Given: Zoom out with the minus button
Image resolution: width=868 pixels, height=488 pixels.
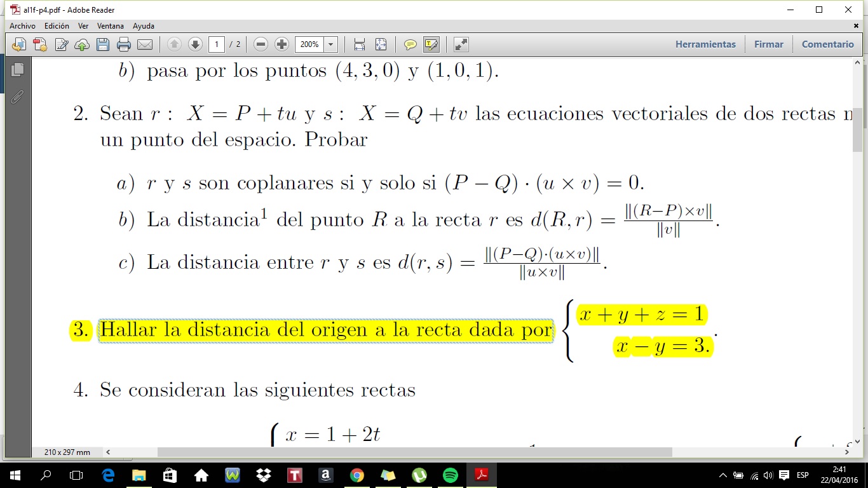Looking at the screenshot, I should [261, 44].
